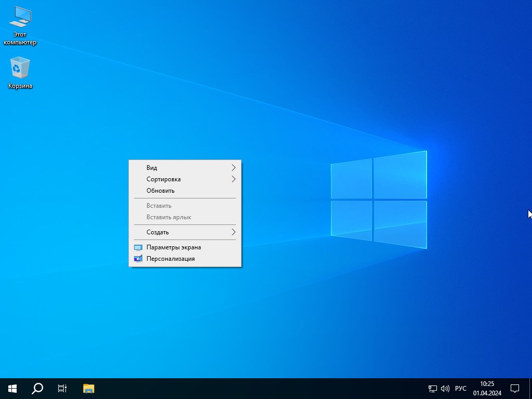Click the Show Desktop strip at taskbar edge
The image size is (532, 399).
pyautogui.click(x=530, y=388)
